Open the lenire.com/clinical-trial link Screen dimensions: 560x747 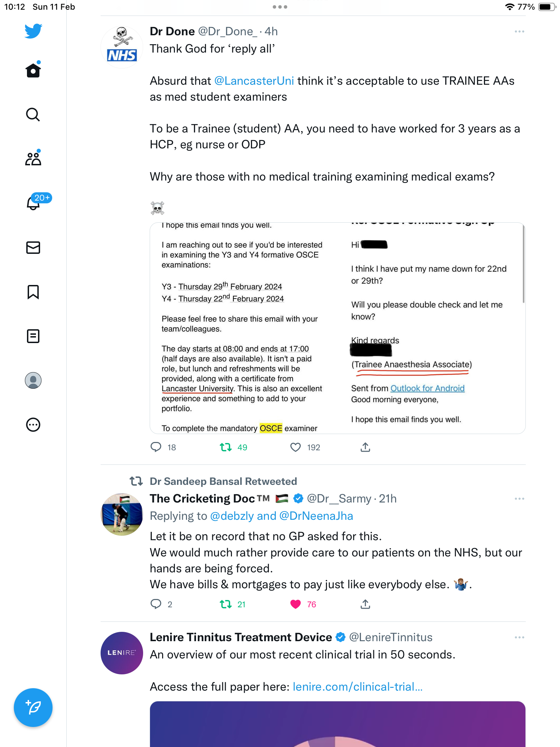coord(358,687)
